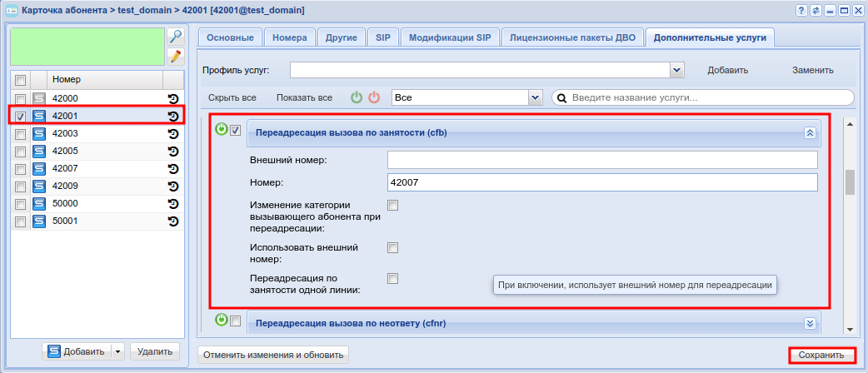Viewport: 868px width, 373px height.
Task: Switch to the "Модификации SIP" tab
Action: (x=450, y=37)
